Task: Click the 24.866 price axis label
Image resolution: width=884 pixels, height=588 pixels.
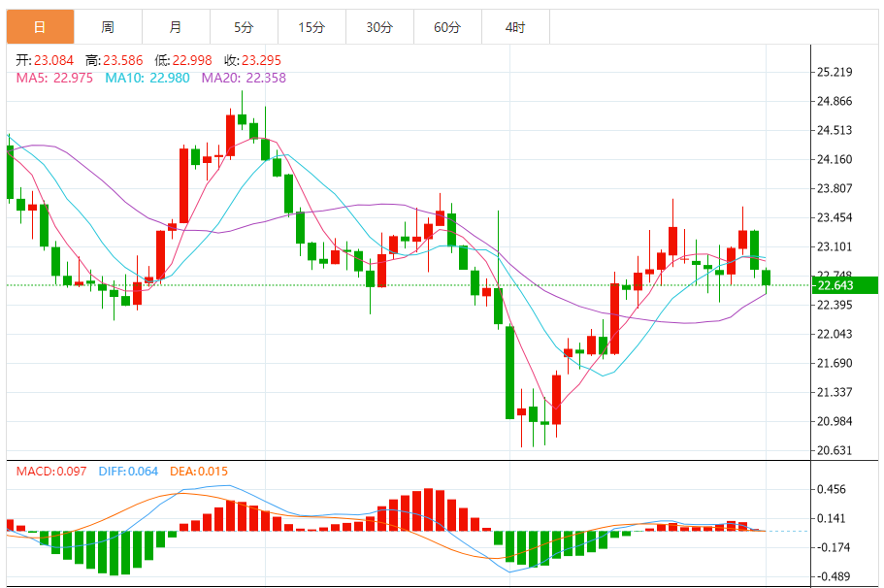Action: [x=835, y=102]
